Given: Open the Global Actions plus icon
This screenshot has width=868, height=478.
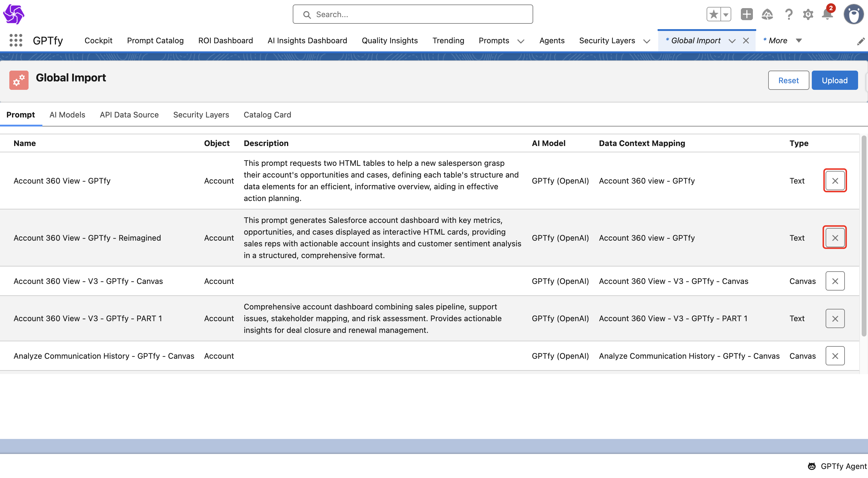Looking at the screenshot, I should 746,14.
